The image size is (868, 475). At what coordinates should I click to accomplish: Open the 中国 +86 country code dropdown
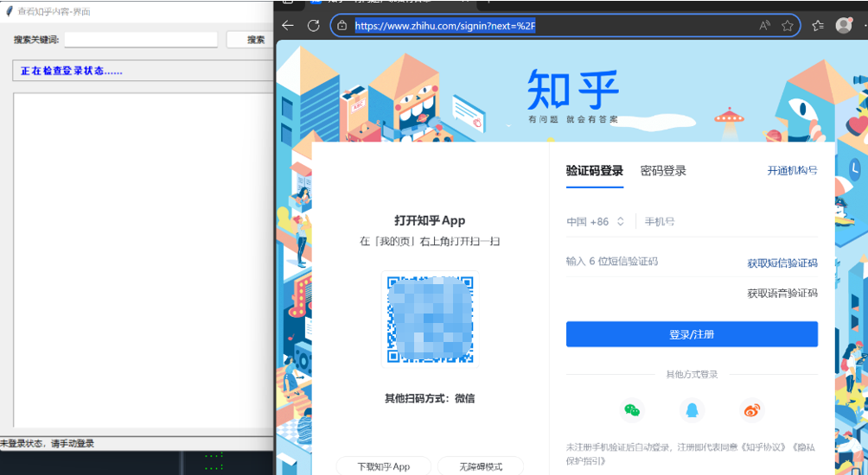[x=595, y=222]
